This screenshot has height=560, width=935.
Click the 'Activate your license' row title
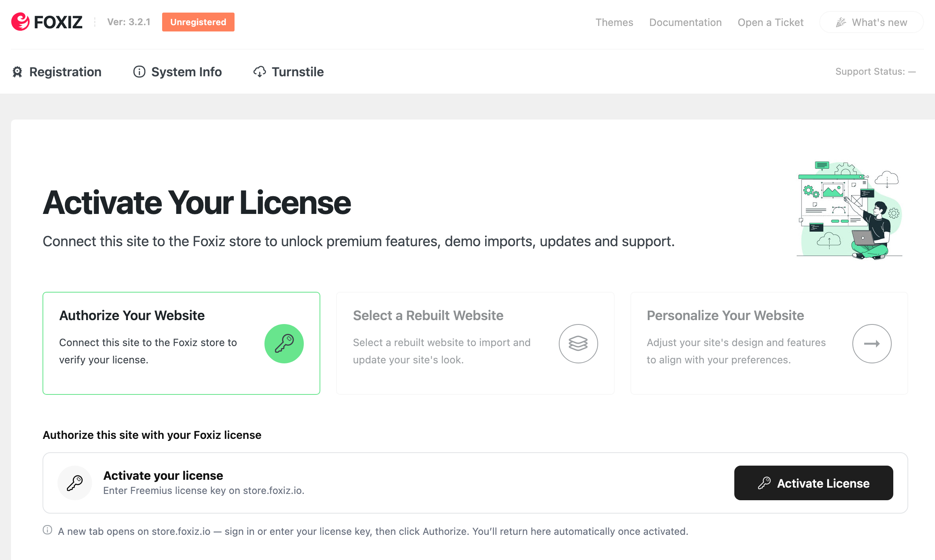pos(163,475)
